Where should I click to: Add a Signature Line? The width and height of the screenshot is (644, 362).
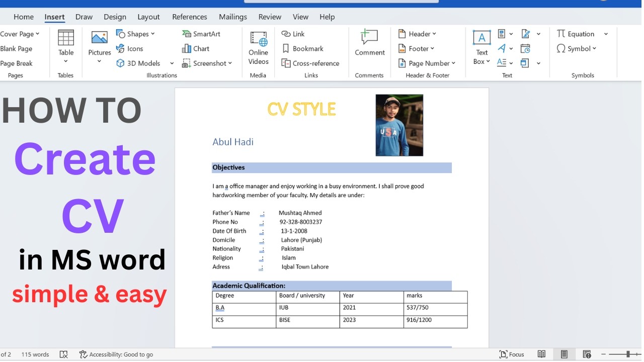pos(526,34)
